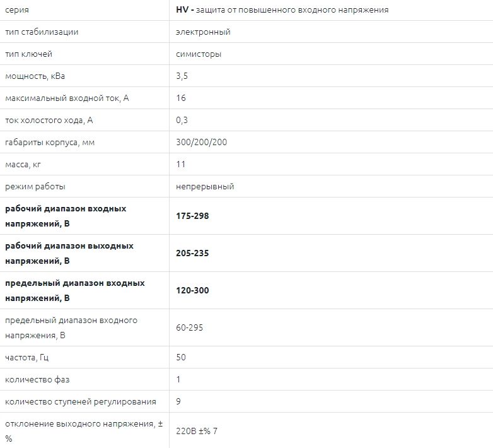Click the 60-295 voltage range value

tap(189, 327)
